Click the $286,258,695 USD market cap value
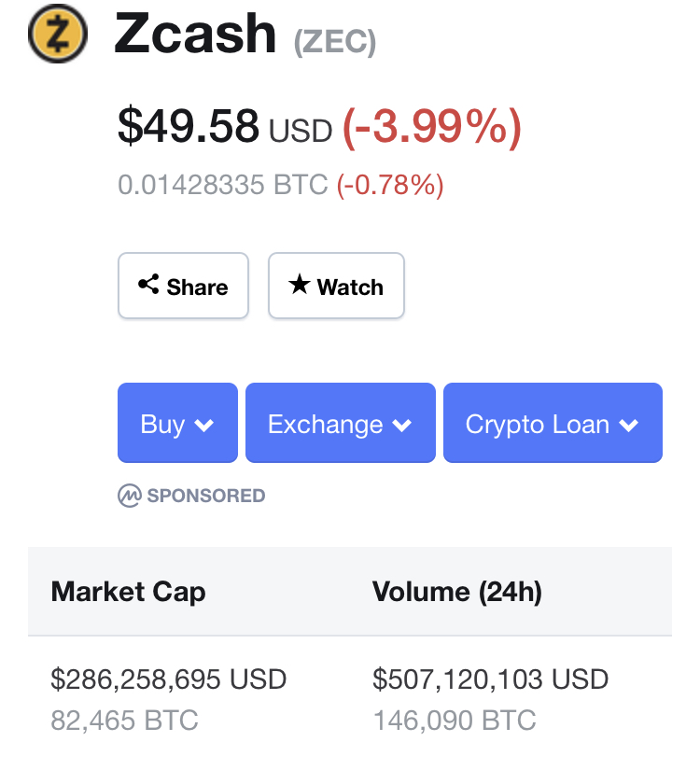This screenshot has width=700, height=770. (168, 679)
